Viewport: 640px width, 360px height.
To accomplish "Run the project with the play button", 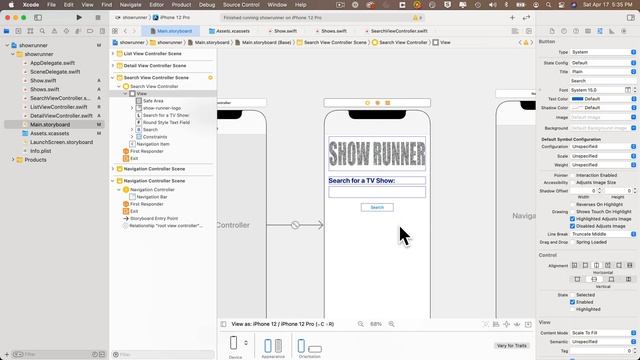I will tap(79, 18).
